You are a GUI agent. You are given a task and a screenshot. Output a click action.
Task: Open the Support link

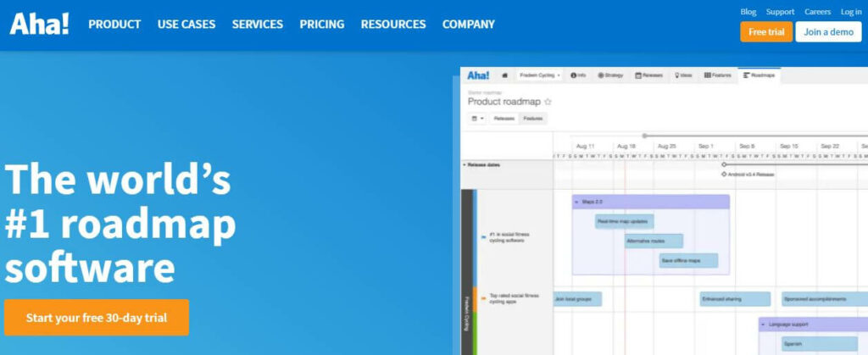[780, 12]
